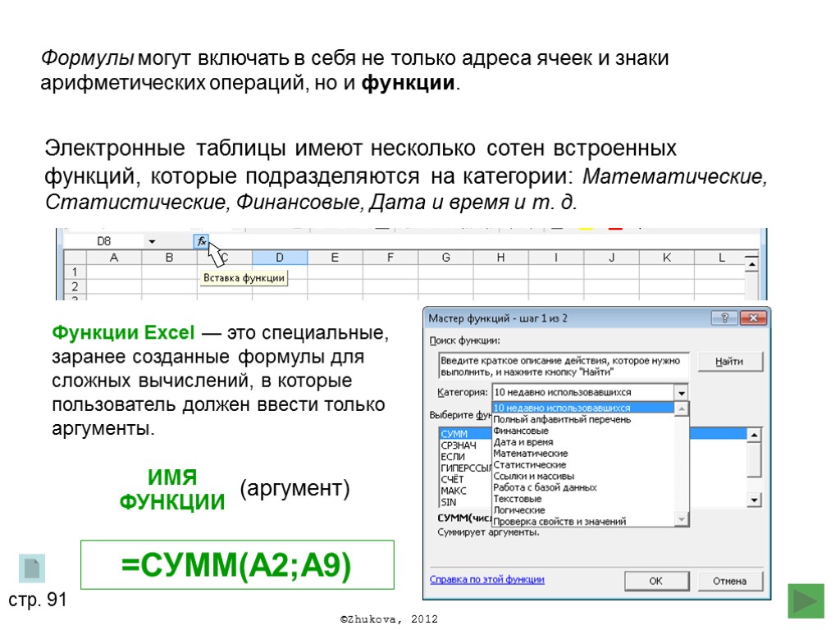
Task: Click the function list scrollbar thumb
Action: click(755, 459)
